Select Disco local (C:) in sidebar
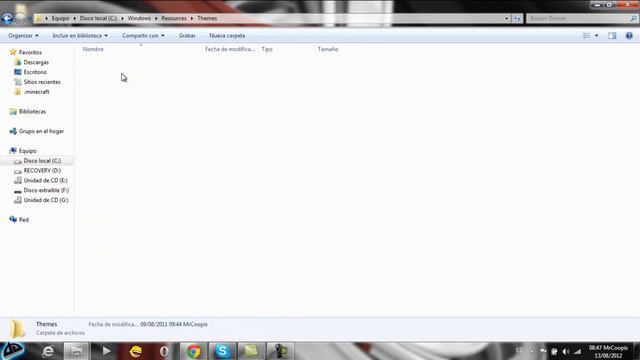 [x=42, y=161]
